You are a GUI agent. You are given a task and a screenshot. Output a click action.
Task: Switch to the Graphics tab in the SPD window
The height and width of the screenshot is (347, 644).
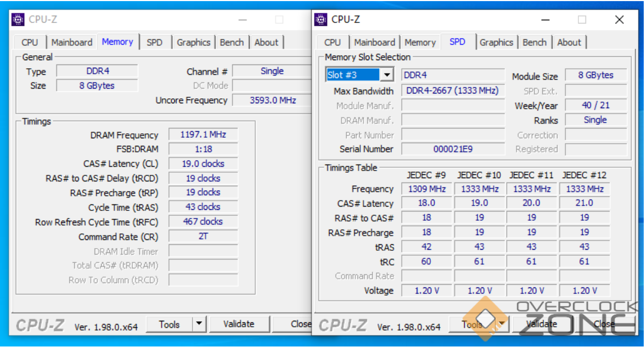pyautogui.click(x=496, y=42)
